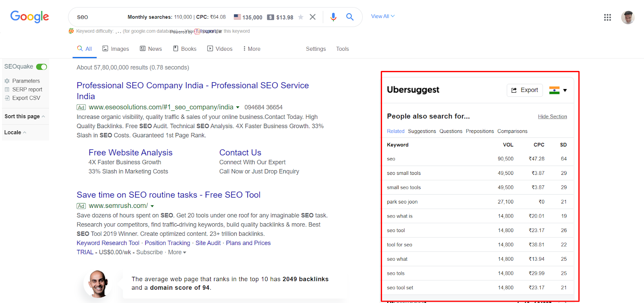Expand Sort this page menu
Viewport: 644px width, 303px height.
25,116
